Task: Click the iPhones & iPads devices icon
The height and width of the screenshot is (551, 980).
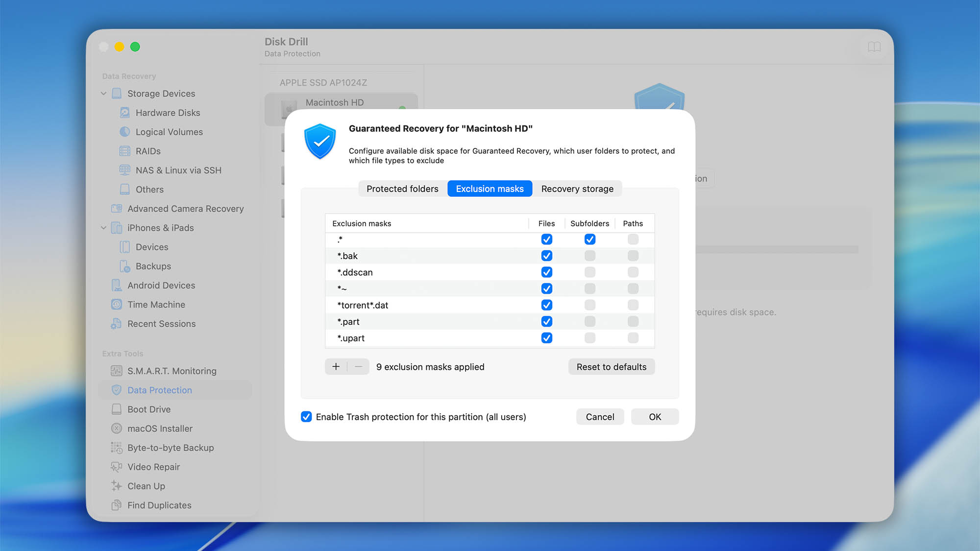Action: (x=117, y=228)
